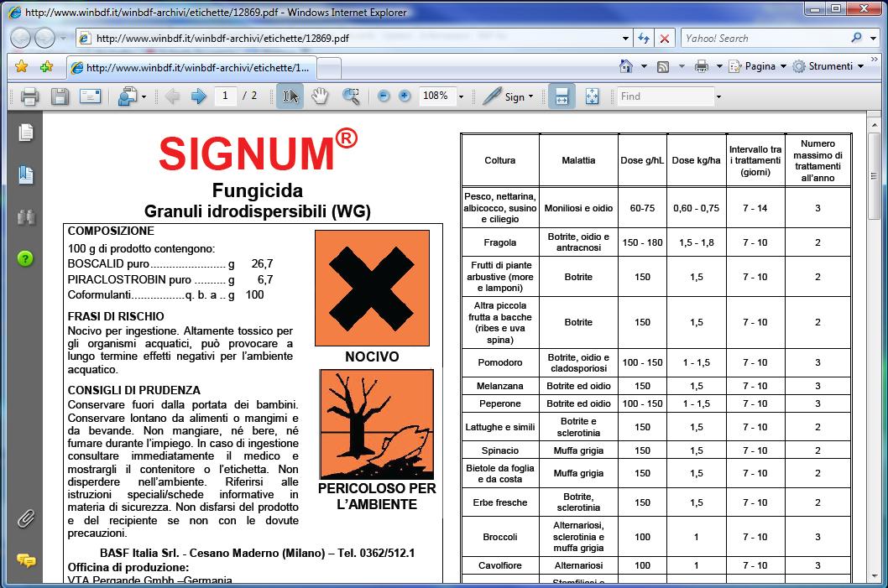Open the binoculars search panel
888x588 pixels.
click(26, 216)
